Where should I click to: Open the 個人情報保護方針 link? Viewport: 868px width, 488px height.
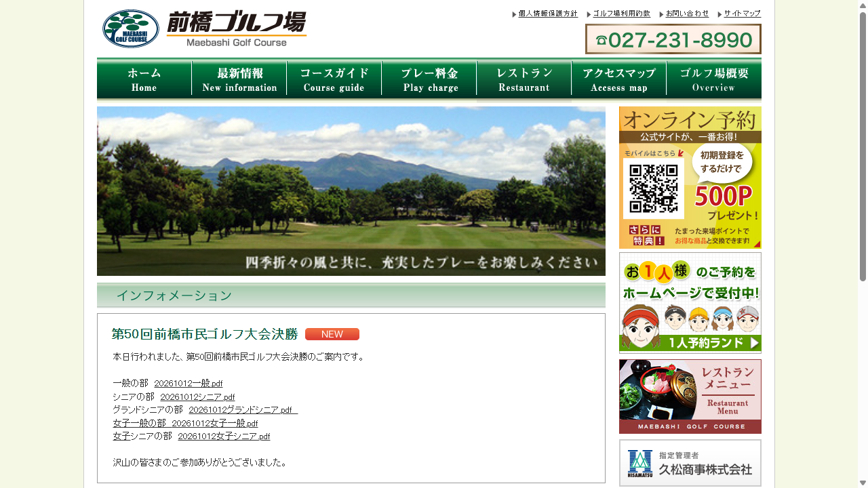[548, 14]
